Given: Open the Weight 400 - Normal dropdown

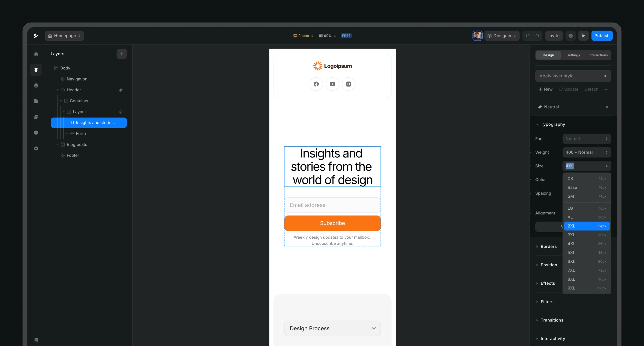Looking at the screenshot, I should tap(586, 152).
